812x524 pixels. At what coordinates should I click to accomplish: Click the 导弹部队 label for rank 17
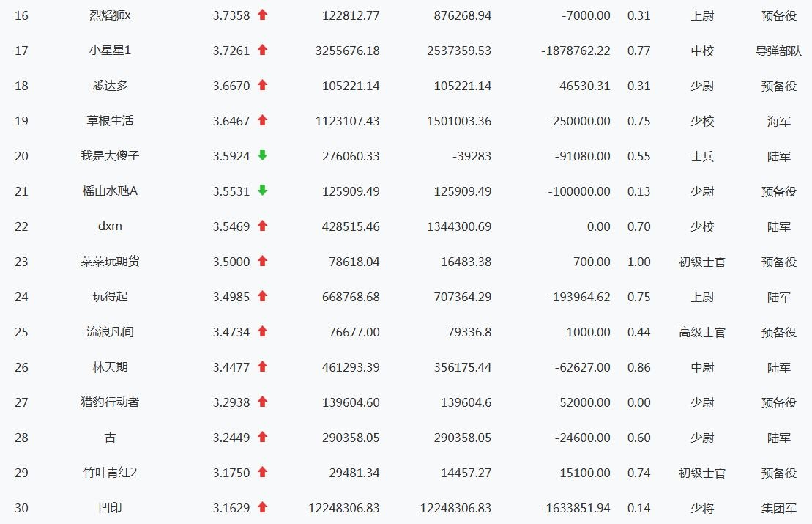(x=778, y=51)
